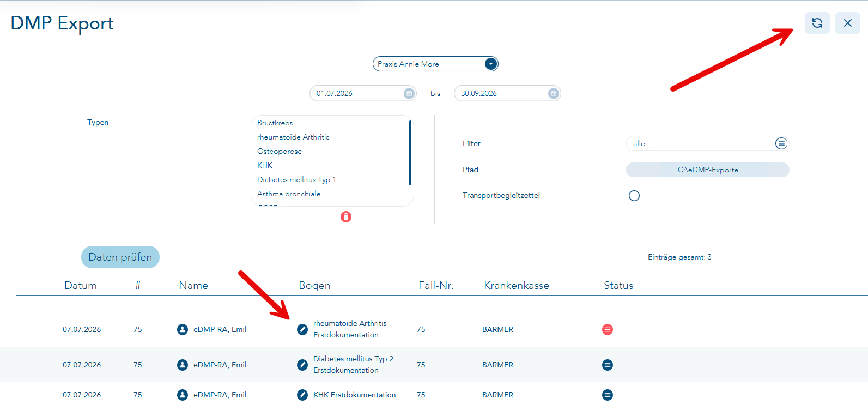Image resolution: width=868 pixels, height=416 pixels.
Task: Click BARMER in the Diabetes mellitus row
Action: [497, 365]
